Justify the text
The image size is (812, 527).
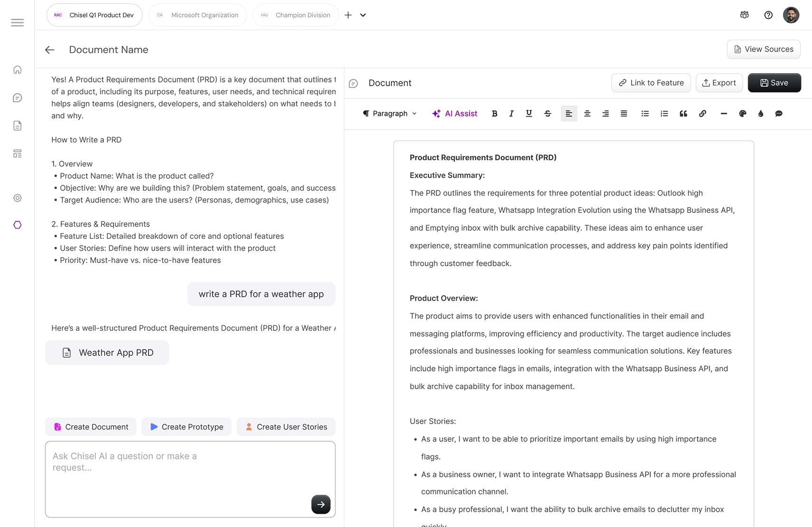(624, 113)
